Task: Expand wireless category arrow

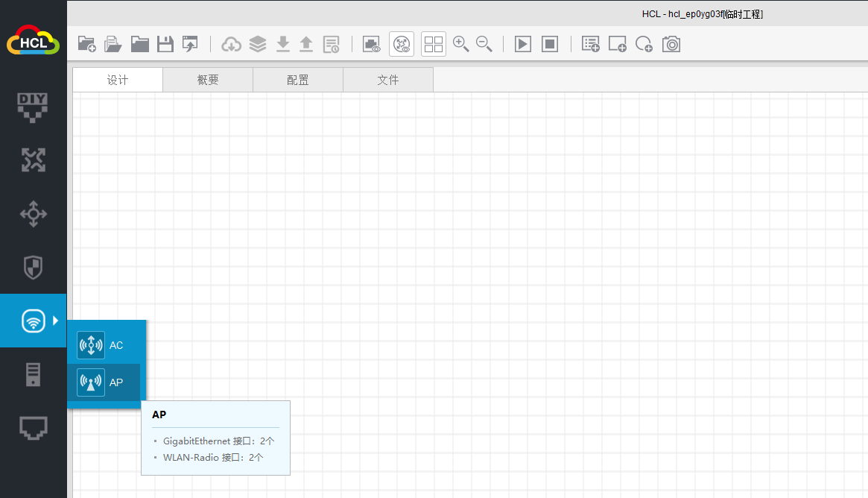Action: (x=55, y=320)
